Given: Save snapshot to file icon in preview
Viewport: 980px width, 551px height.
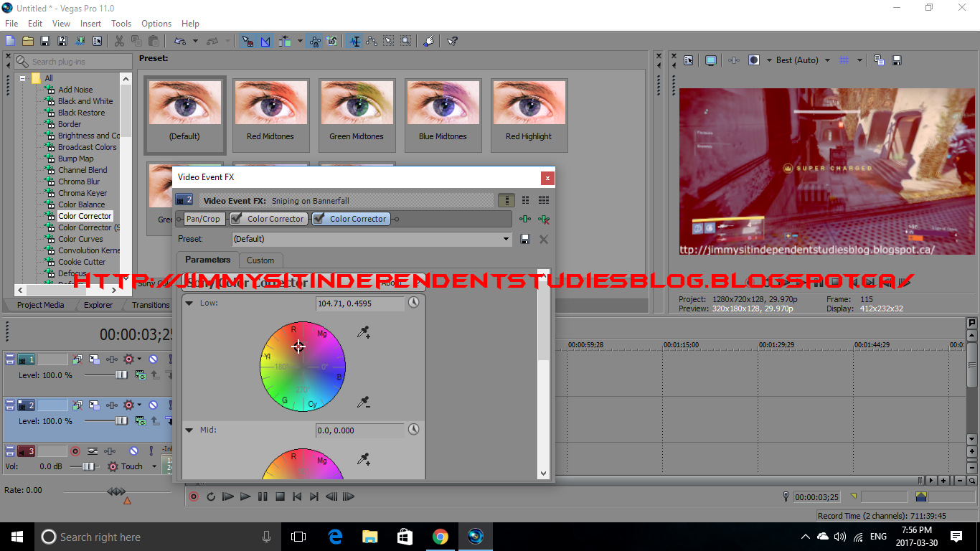Looking at the screenshot, I should (896, 60).
